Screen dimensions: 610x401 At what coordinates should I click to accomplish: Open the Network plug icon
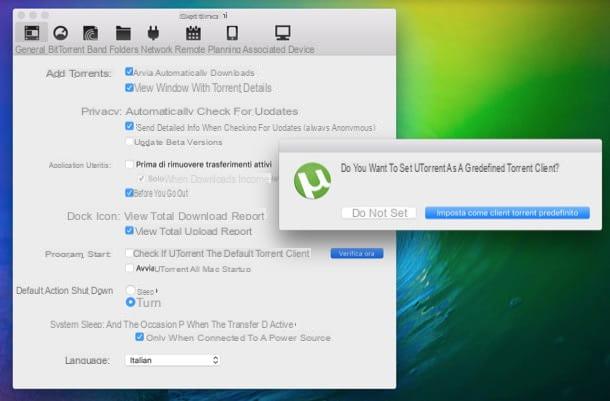click(x=153, y=33)
